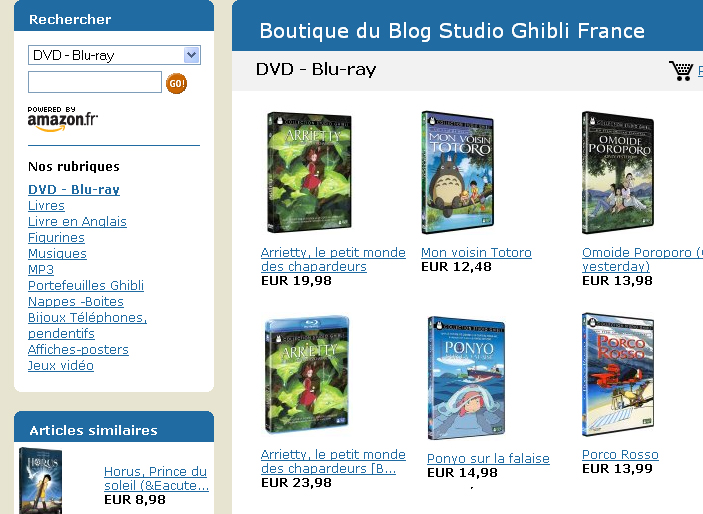Go to the Livres rubrique
Screen dimensions: 703x514
[46, 205]
